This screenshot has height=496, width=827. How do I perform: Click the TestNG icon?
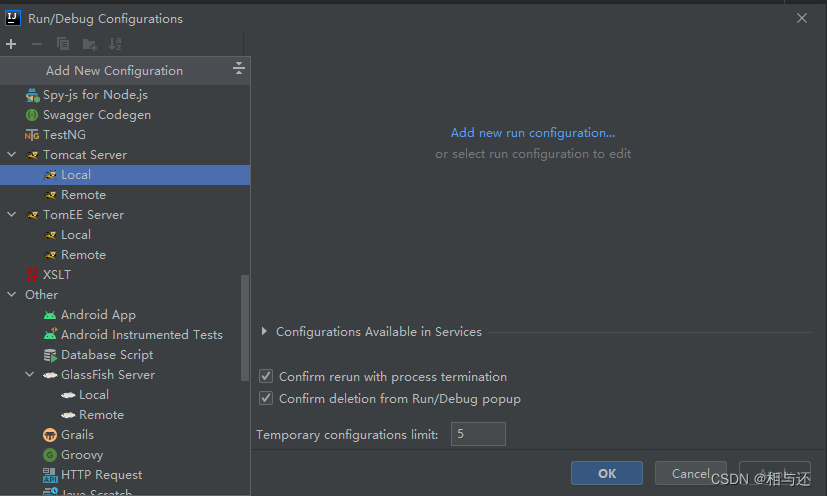click(x=32, y=135)
